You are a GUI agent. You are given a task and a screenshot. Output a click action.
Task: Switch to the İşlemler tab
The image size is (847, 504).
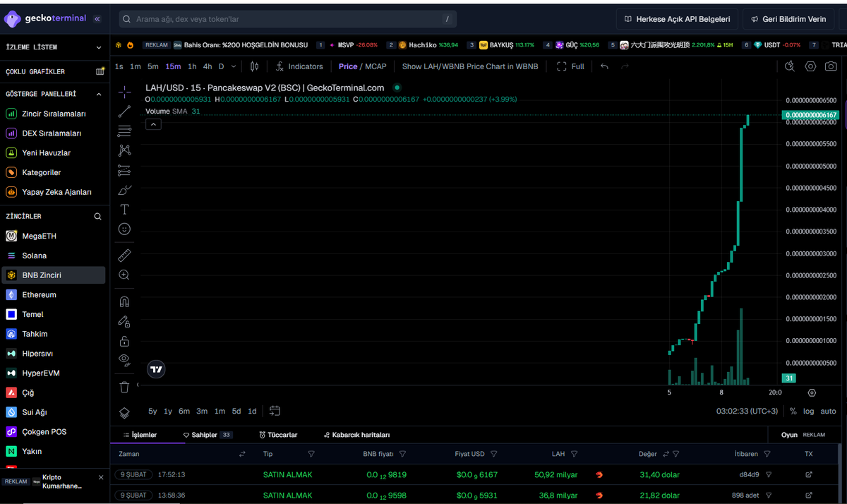[140, 435]
